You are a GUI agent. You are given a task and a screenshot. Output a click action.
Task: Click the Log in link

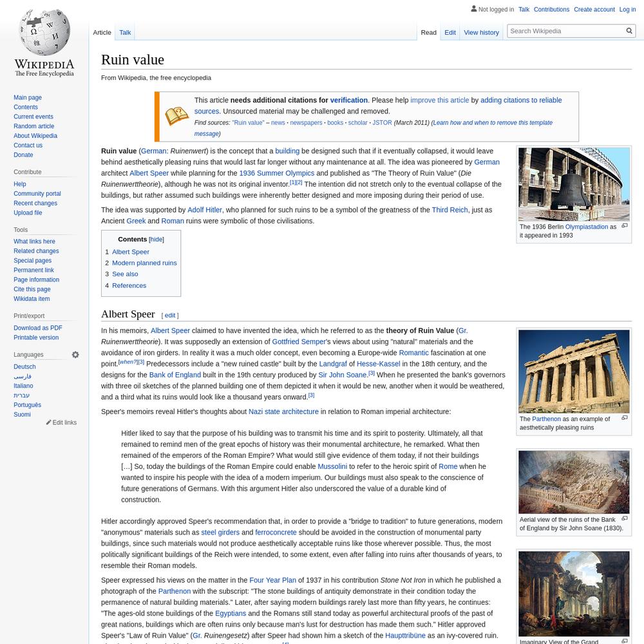[x=627, y=10]
